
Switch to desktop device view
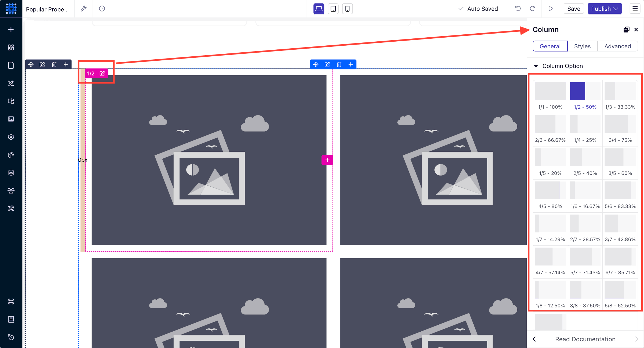point(319,9)
